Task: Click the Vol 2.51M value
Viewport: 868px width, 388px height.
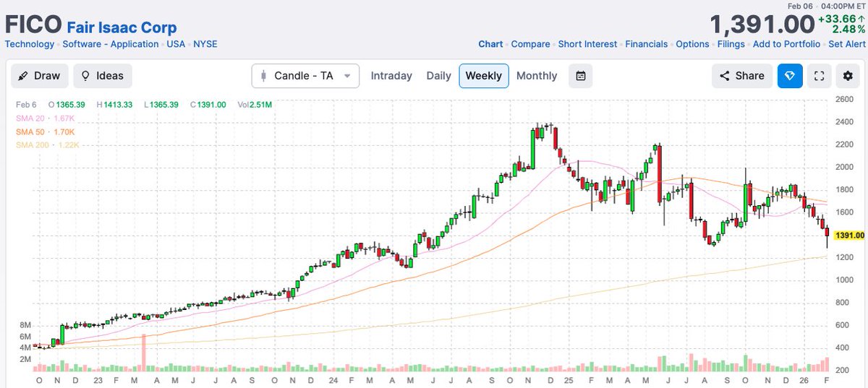Action: click(255, 105)
